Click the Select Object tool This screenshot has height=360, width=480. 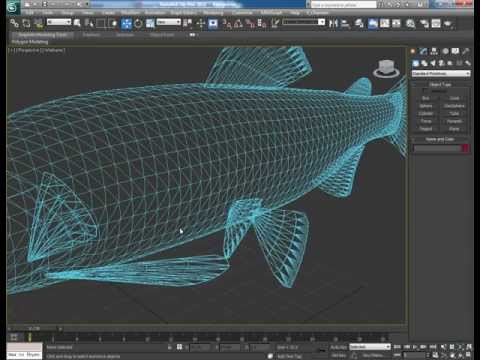coord(77,23)
